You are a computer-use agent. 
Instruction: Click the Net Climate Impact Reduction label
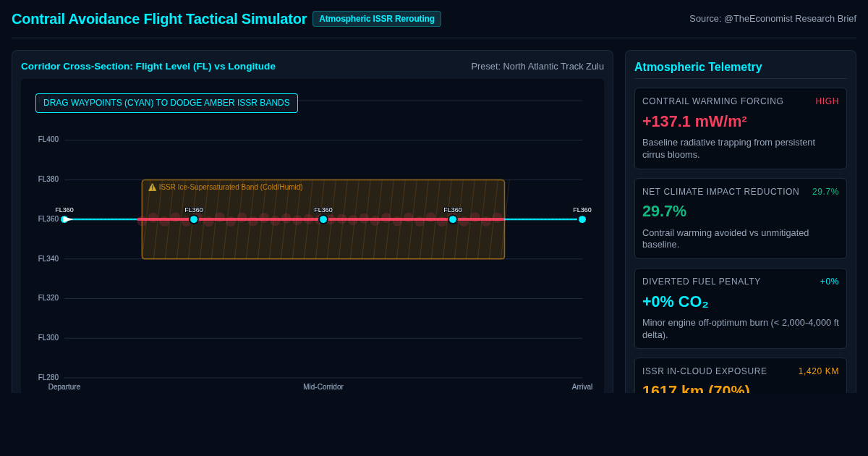(720, 192)
